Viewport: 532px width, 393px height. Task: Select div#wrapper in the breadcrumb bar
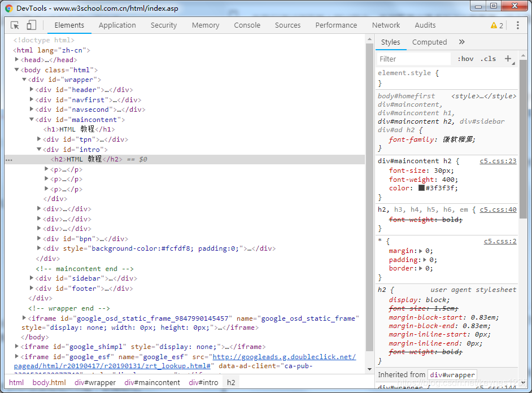pos(95,382)
